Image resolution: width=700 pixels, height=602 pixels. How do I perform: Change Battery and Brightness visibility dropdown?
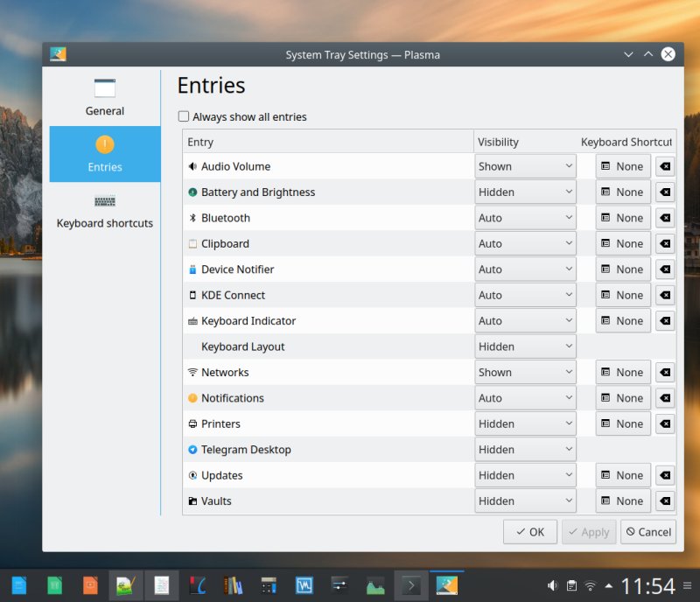point(523,192)
